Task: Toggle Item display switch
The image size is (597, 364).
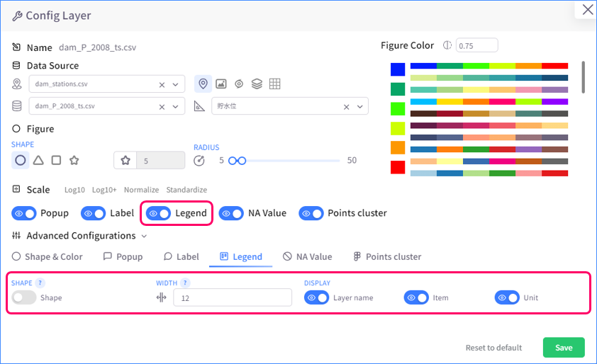Action: click(x=416, y=297)
